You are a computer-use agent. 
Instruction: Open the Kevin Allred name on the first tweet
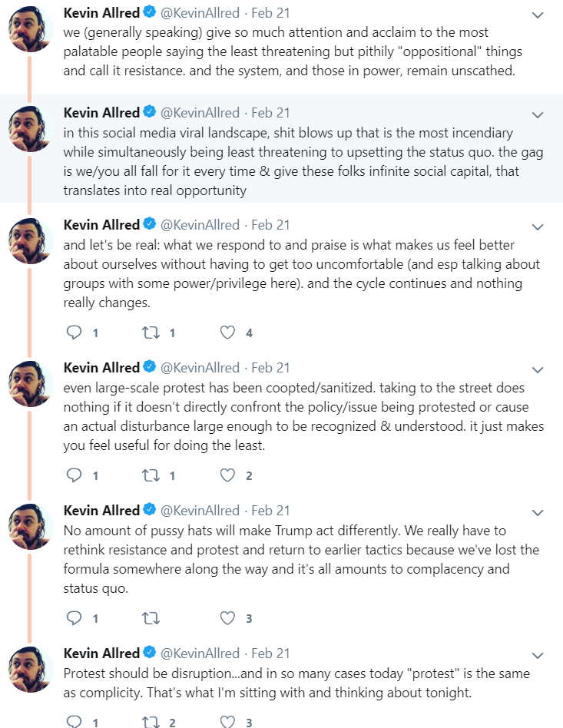(101, 12)
